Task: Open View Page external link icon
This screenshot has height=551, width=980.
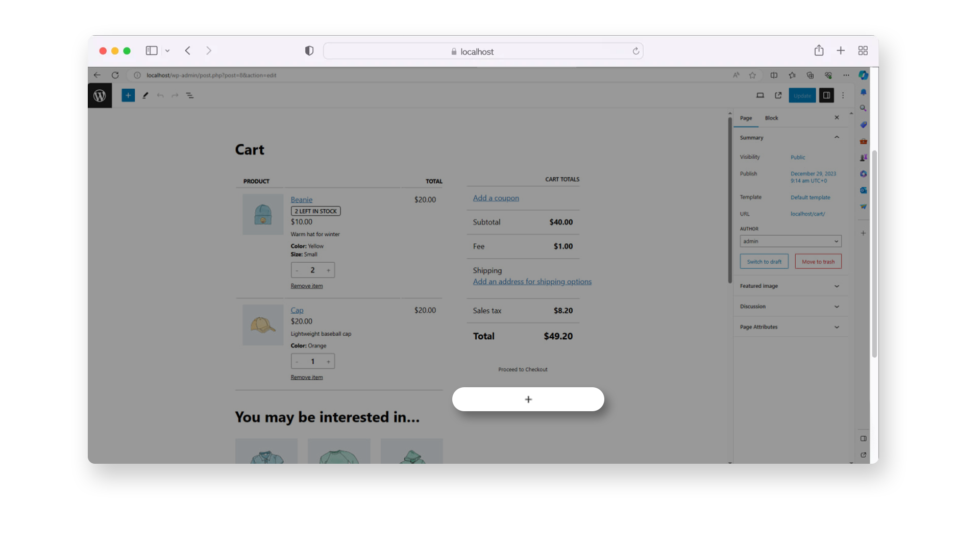Action: [x=778, y=95]
